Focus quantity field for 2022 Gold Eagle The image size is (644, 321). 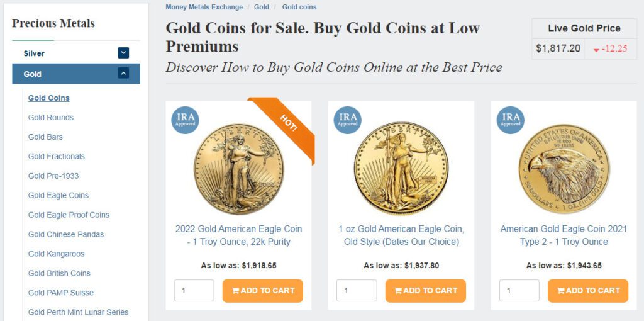pyautogui.click(x=194, y=291)
